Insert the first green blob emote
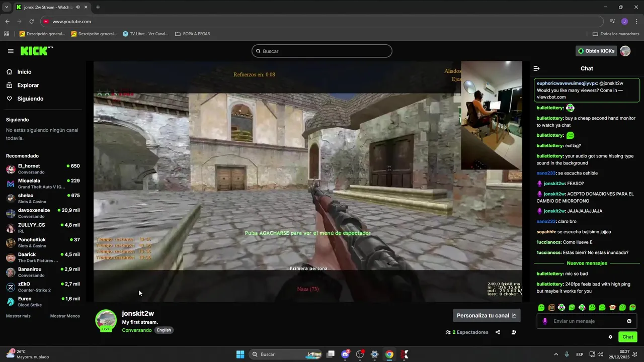The width and height of the screenshot is (644, 362). click(541, 307)
